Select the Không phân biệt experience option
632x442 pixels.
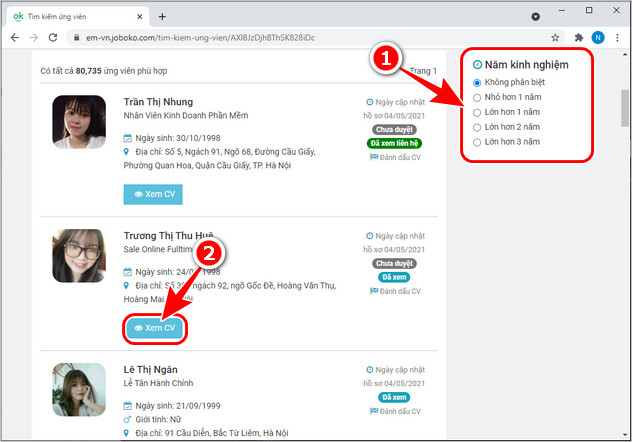477,82
